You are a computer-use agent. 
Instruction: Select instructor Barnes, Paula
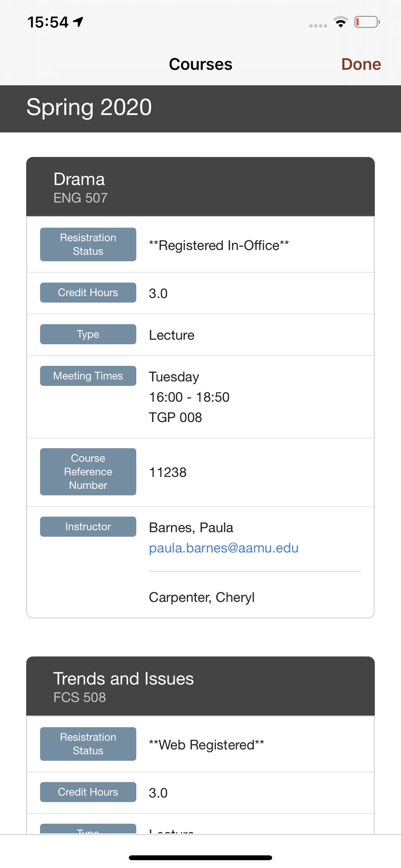point(191,527)
